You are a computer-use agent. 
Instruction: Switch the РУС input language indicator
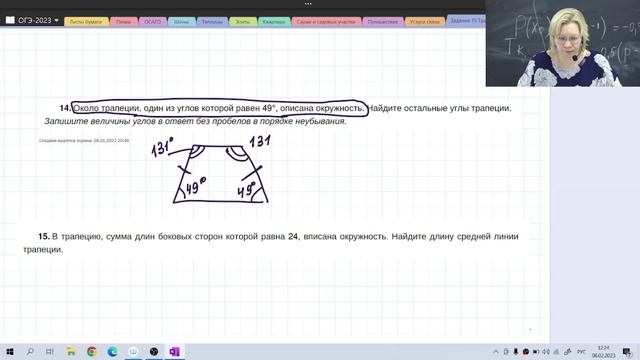pos(581,351)
